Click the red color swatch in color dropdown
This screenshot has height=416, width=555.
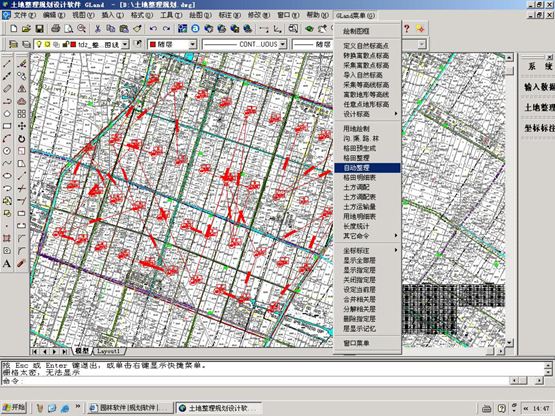pyautogui.click(x=153, y=45)
